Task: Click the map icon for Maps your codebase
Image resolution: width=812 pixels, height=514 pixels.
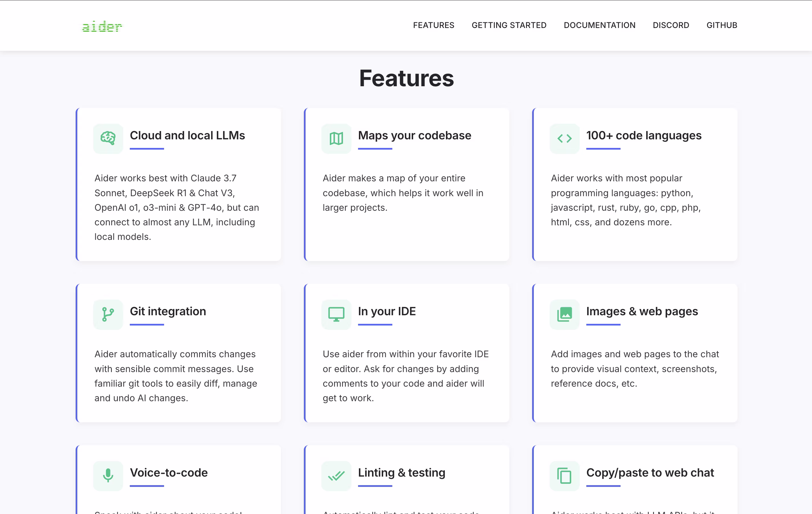Action: point(336,138)
